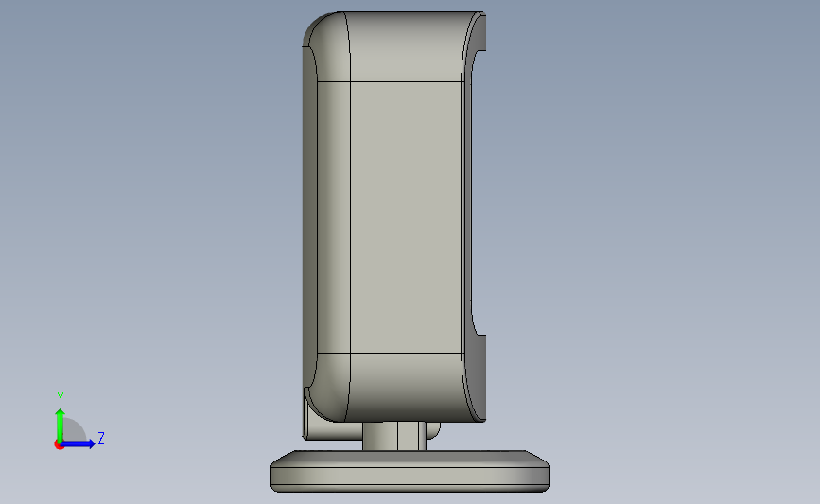Image resolution: width=820 pixels, height=504 pixels.
Task: Click the blue Z axis arrow of the triad
Action: pos(79,443)
